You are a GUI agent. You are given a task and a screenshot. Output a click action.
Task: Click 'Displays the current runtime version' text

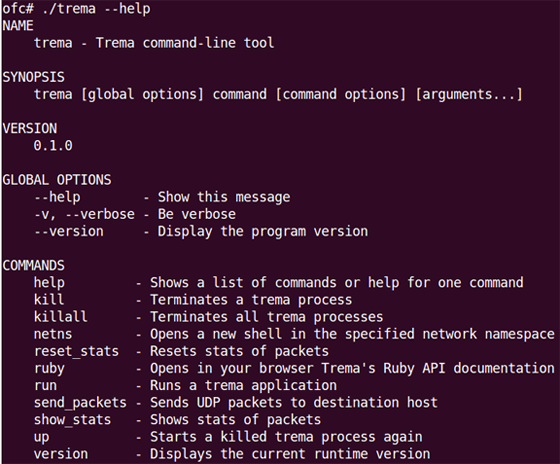[x=290, y=454]
